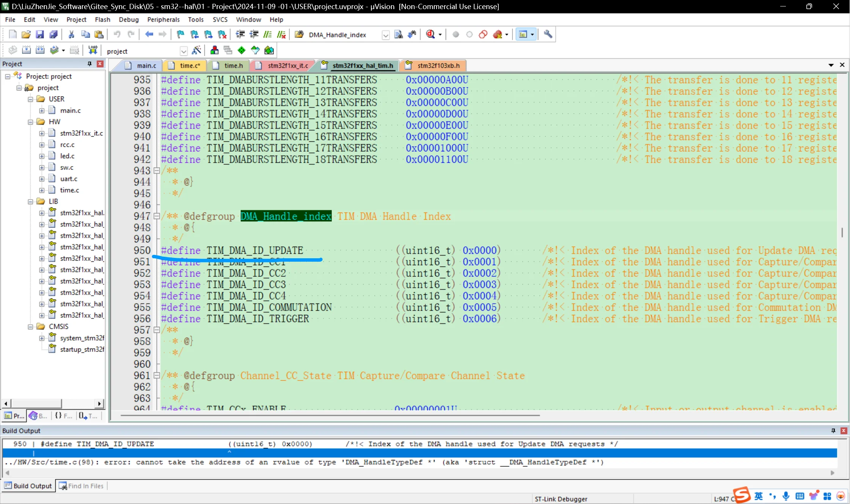Close the Project panel
The width and height of the screenshot is (850, 504).
pos(100,64)
